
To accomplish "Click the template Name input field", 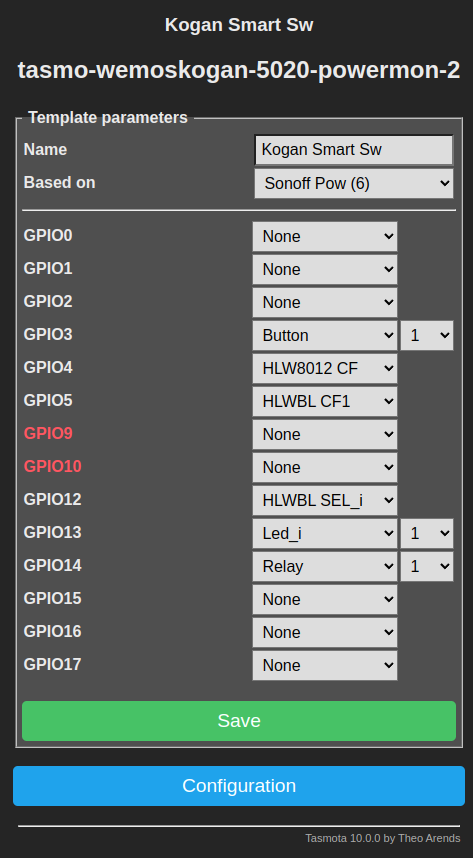I will [354, 150].
